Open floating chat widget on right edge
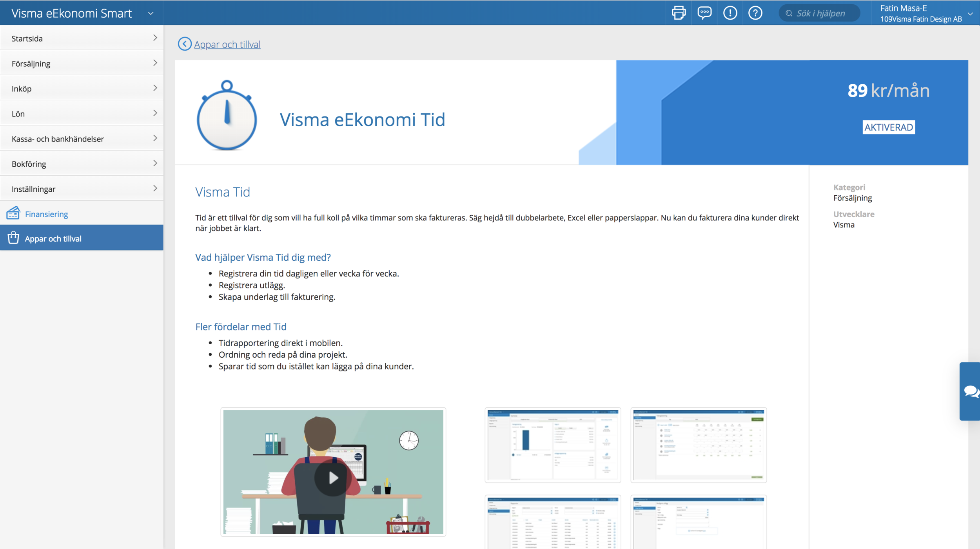The image size is (980, 549). 971,391
